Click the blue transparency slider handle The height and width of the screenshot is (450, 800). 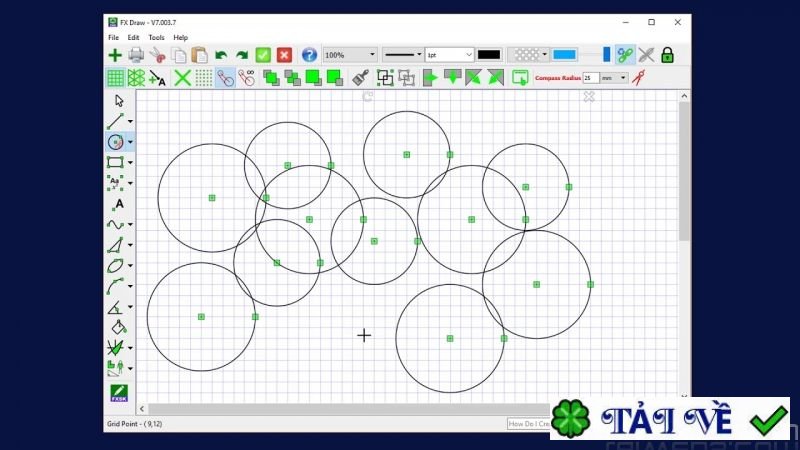(x=607, y=55)
